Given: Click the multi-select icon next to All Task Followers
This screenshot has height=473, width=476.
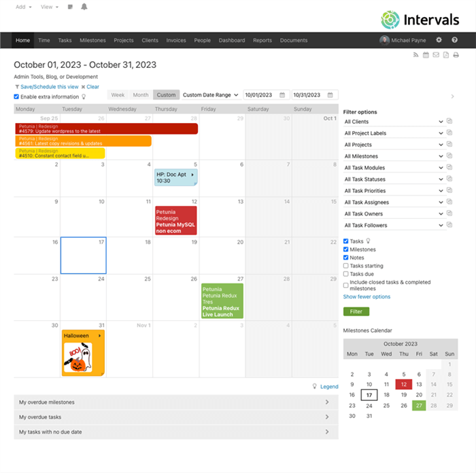Looking at the screenshot, I should [449, 225].
